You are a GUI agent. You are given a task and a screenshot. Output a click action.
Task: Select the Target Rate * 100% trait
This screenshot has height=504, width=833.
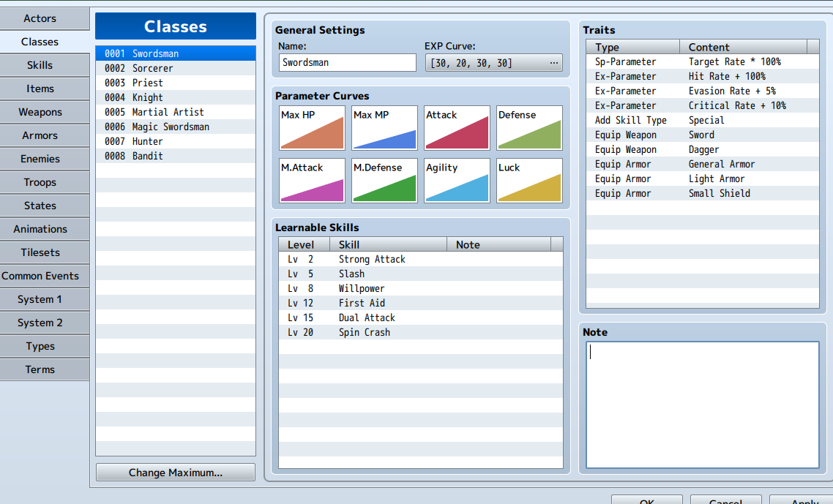click(702, 61)
